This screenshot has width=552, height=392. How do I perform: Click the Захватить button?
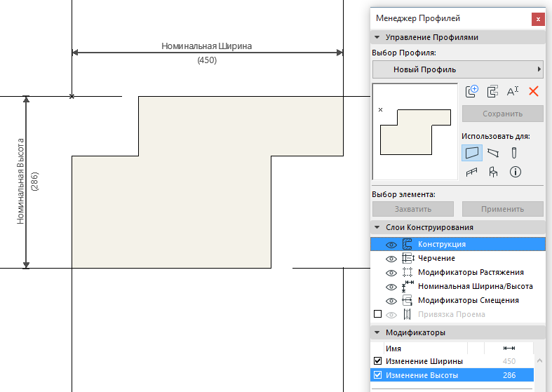[413, 209]
